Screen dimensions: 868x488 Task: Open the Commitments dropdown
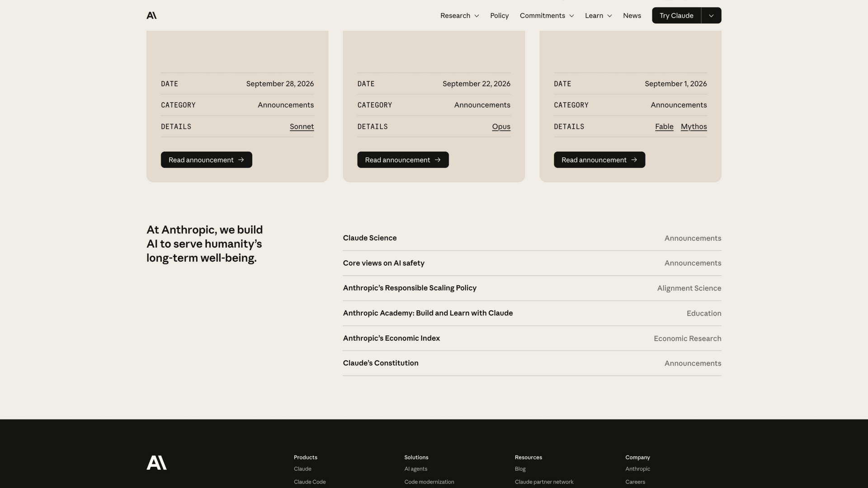547,15
